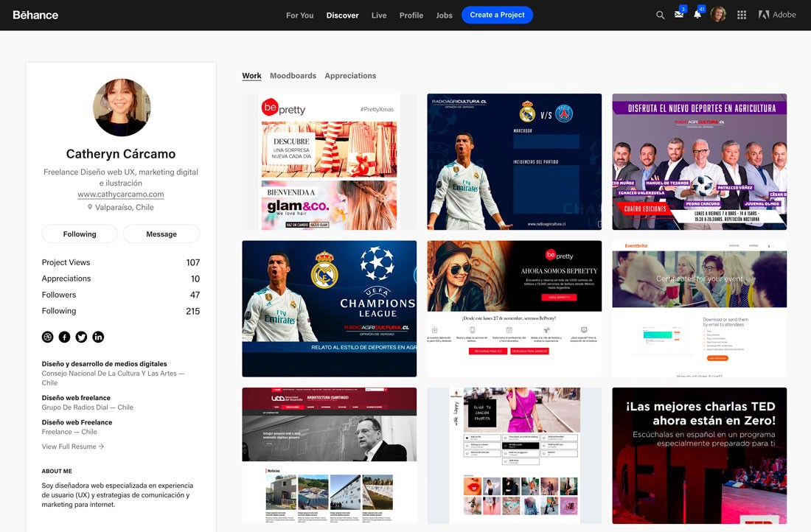Visit the www.cathycarcamo.com link
Viewport: 811px width, 532px height.
pos(121,195)
